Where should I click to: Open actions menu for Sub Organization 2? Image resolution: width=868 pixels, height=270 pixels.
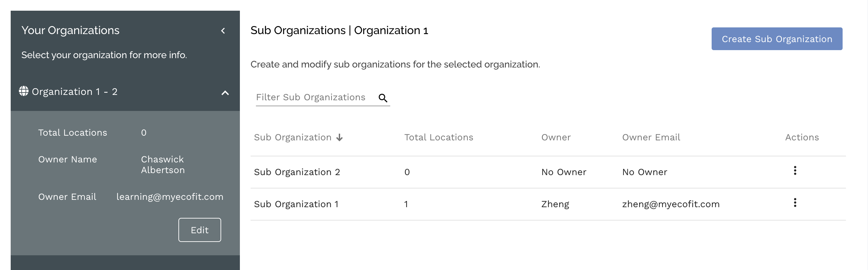tap(794, 170)
